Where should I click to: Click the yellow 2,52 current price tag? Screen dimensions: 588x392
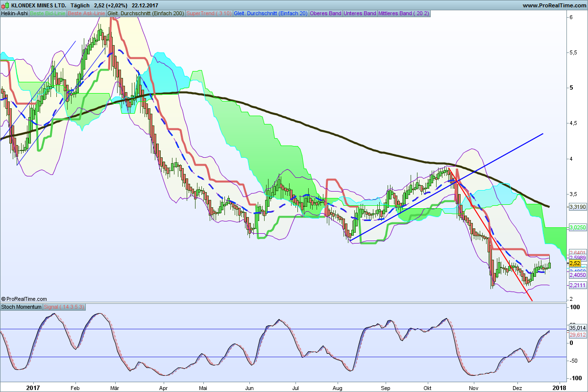574,263
